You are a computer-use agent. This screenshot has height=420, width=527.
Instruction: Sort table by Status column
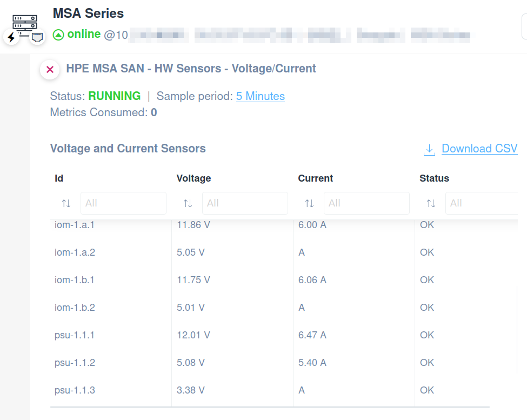[x=431, y=203]
